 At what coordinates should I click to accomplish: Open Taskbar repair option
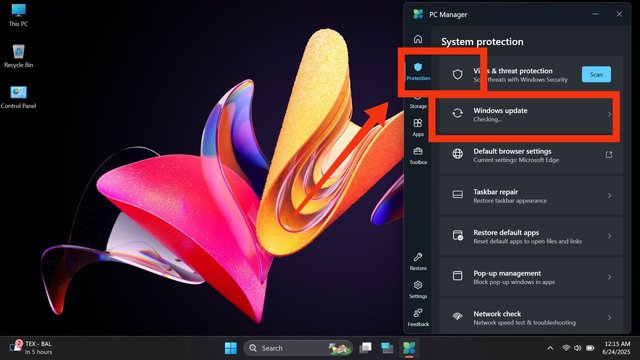coord(531,196)
